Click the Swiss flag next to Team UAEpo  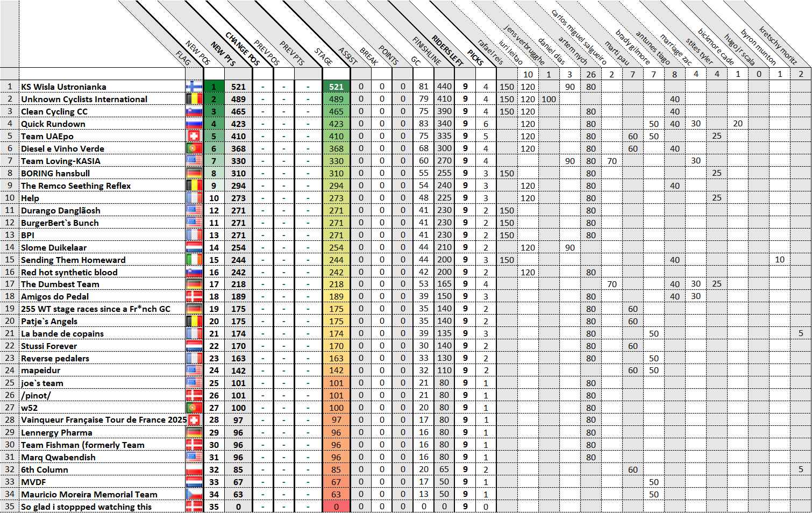(x=194, y=136)
